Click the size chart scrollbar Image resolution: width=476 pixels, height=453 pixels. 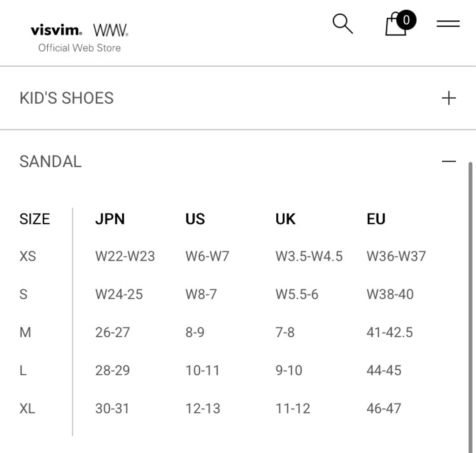click(470, 307)
